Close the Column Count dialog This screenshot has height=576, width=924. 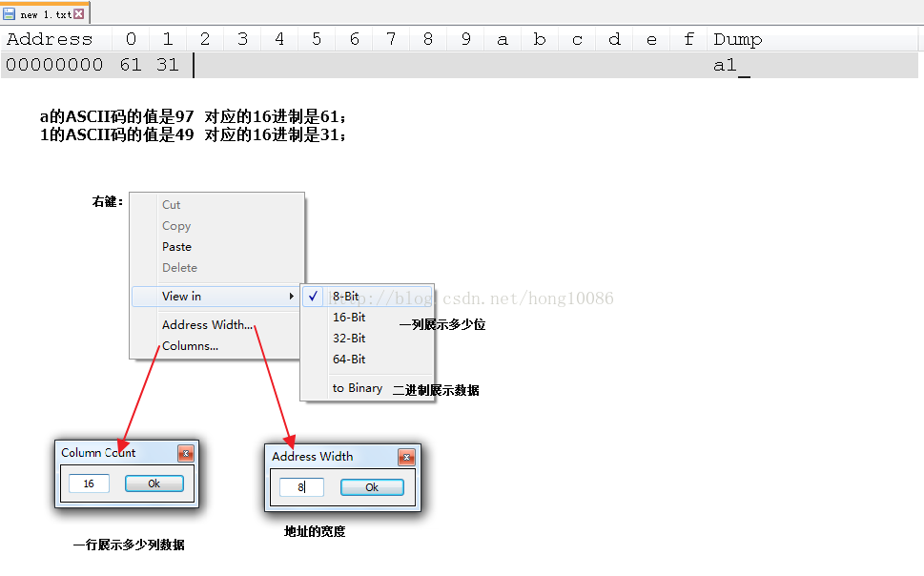point(186,453)
